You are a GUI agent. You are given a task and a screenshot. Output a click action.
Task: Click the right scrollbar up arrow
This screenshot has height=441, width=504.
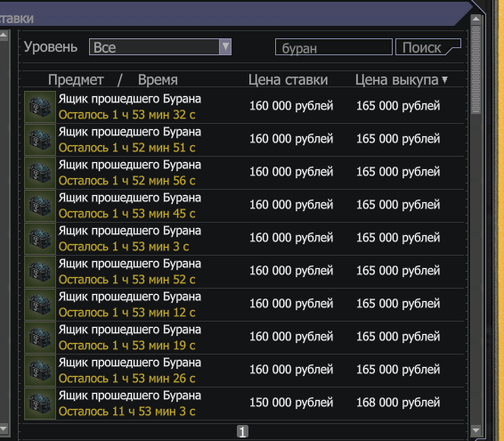coord(476,19)
